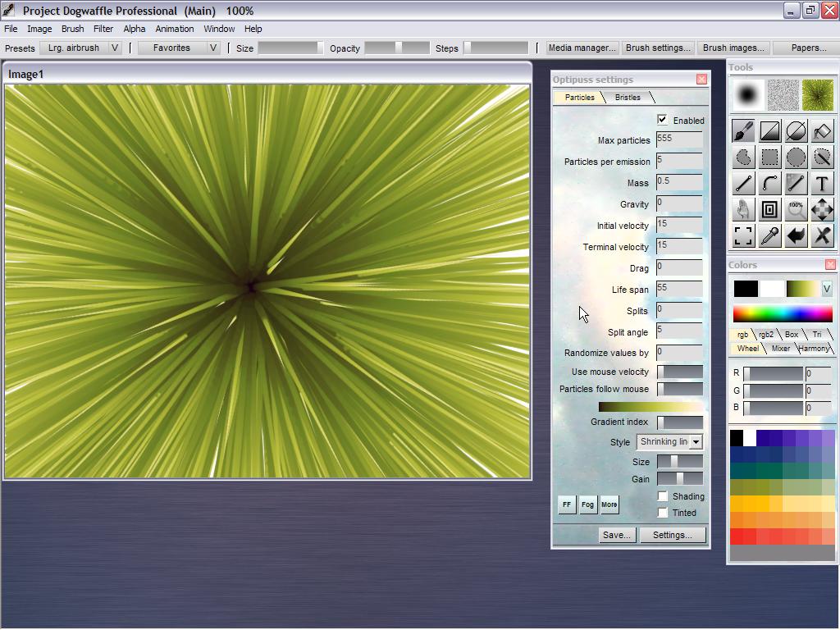Choose the rectangular selection tool
This screenshot has width=840, height=630.
[769, 157]
